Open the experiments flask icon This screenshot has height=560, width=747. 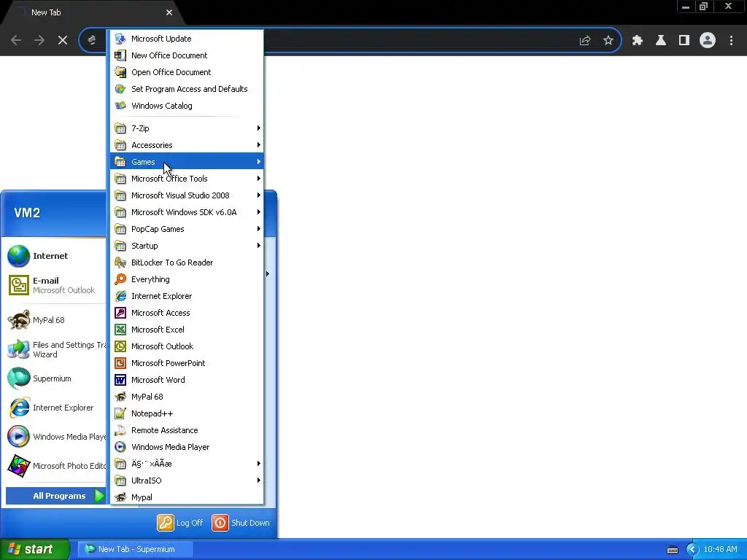[661, 41]
